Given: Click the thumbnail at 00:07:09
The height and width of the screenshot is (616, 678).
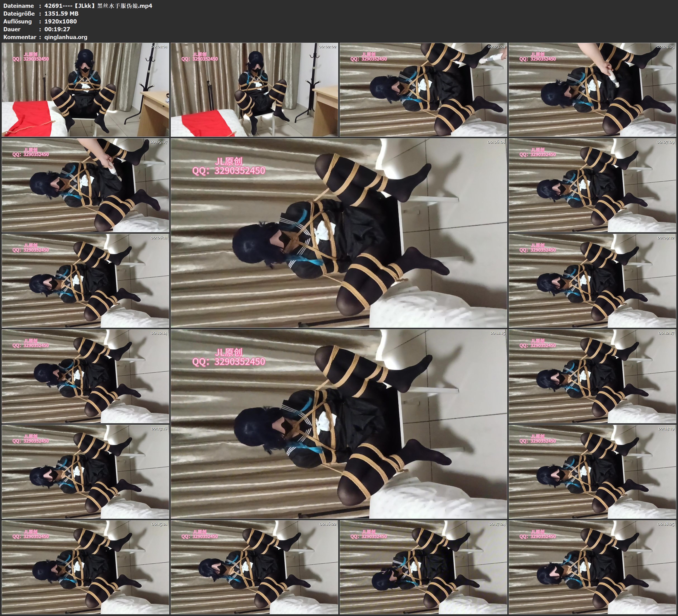Looking at the screenshot, I should click(593, 185).
